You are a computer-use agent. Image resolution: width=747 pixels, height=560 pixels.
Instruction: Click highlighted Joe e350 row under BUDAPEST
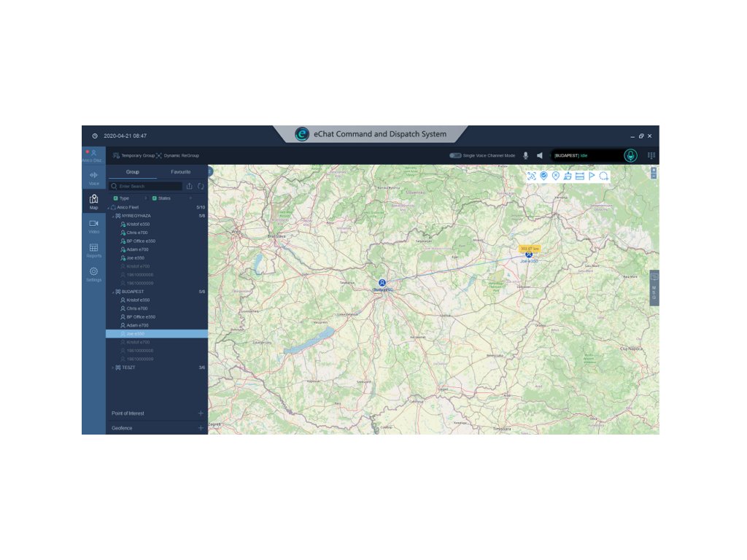pos(157,334)
